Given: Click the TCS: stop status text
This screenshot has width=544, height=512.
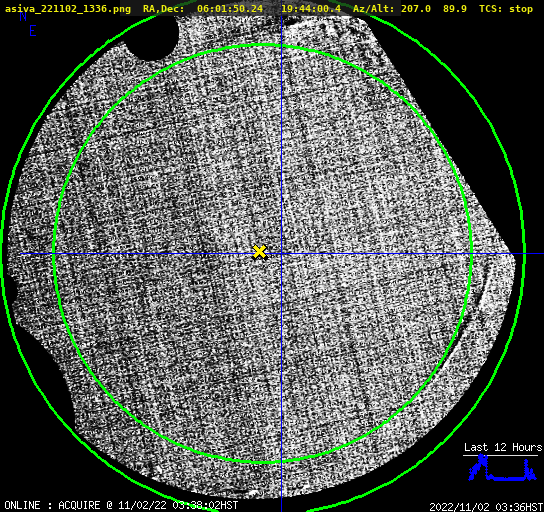Looking at the screenshot, I should (x=506, y=9).
